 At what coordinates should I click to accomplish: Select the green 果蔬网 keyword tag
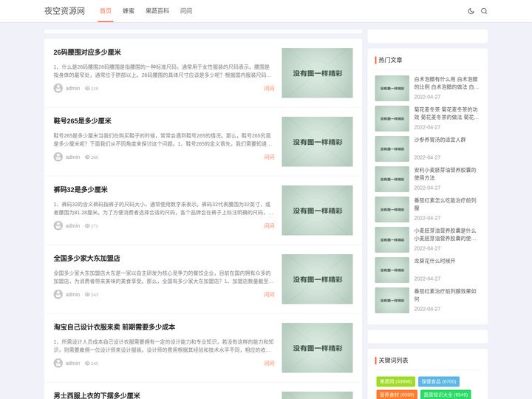395,381
